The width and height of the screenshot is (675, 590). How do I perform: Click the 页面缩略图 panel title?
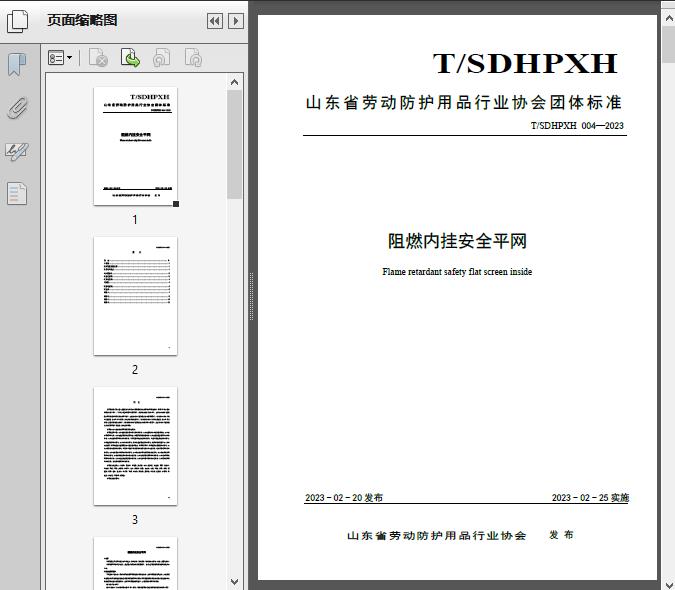(82, 20)
